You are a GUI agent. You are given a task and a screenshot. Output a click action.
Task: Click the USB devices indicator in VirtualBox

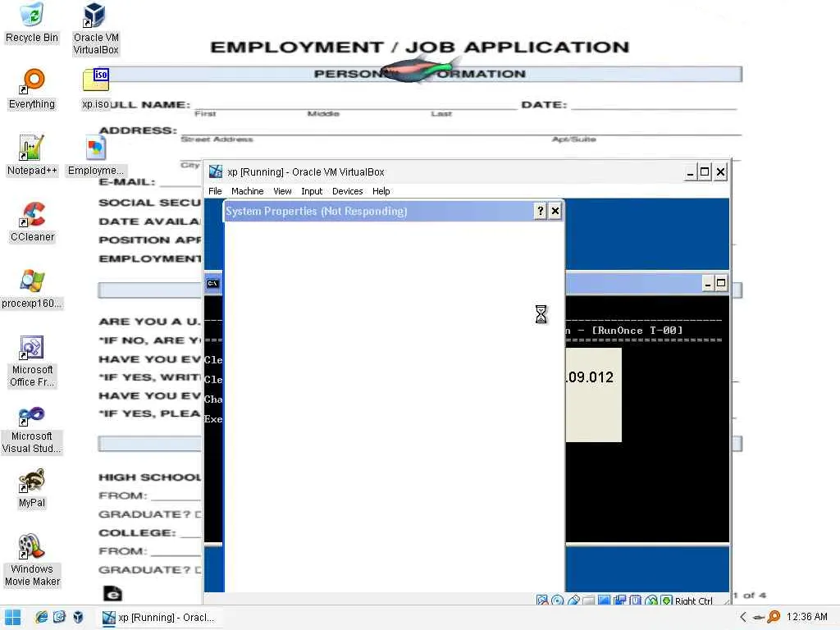click(573, 600)
